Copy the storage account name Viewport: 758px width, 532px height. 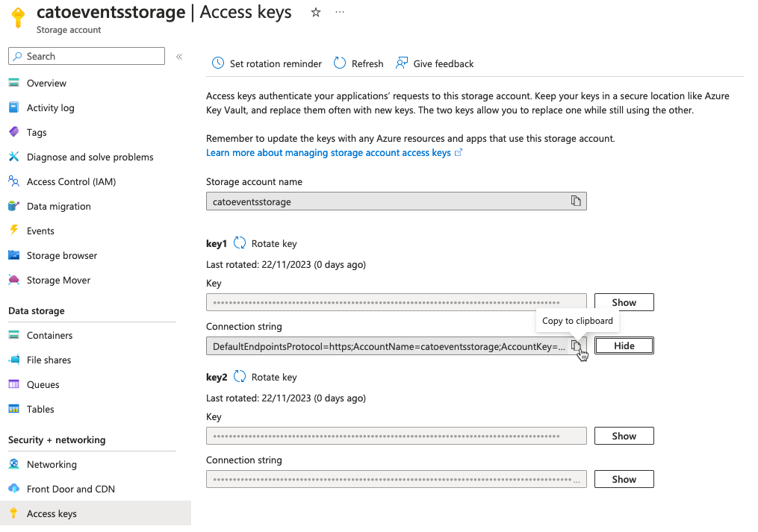pyautogui.click(x=576, y=201)
